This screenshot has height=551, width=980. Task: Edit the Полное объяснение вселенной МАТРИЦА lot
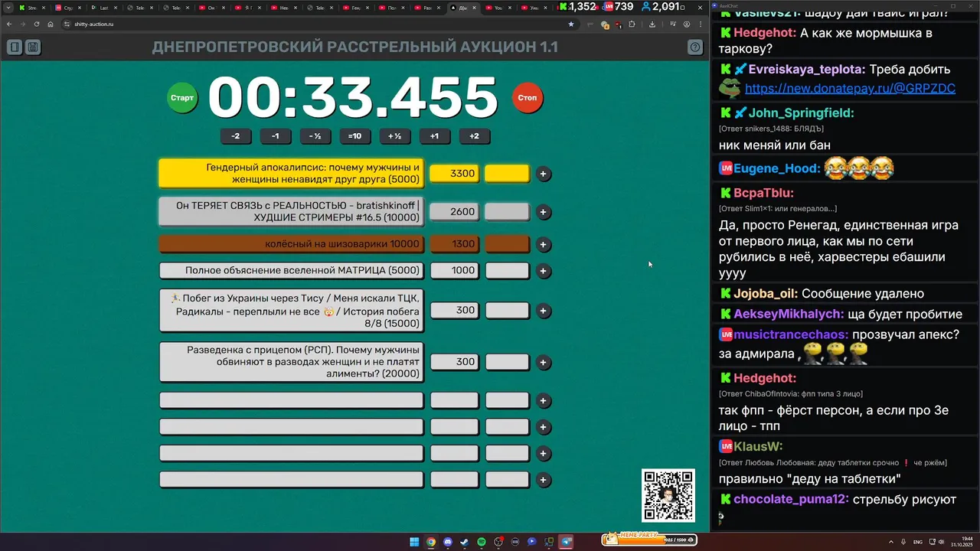pos(291,270)
